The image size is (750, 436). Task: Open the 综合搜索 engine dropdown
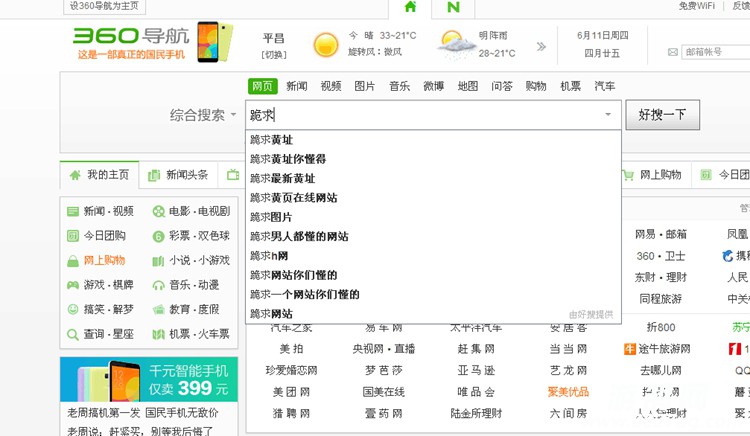point(203,115)
